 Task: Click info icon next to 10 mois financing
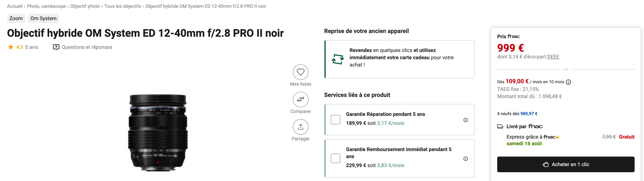pos(568,82)
